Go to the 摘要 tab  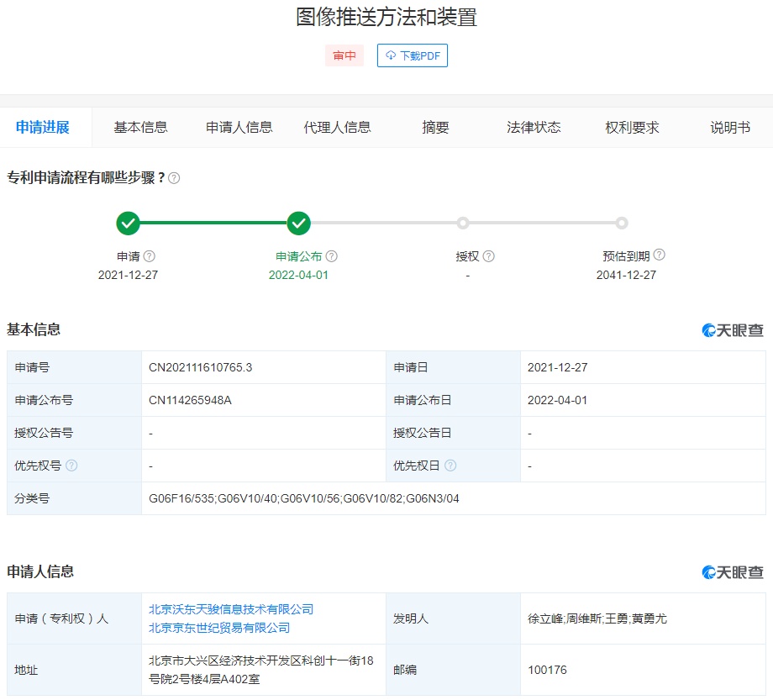point(435,127)
